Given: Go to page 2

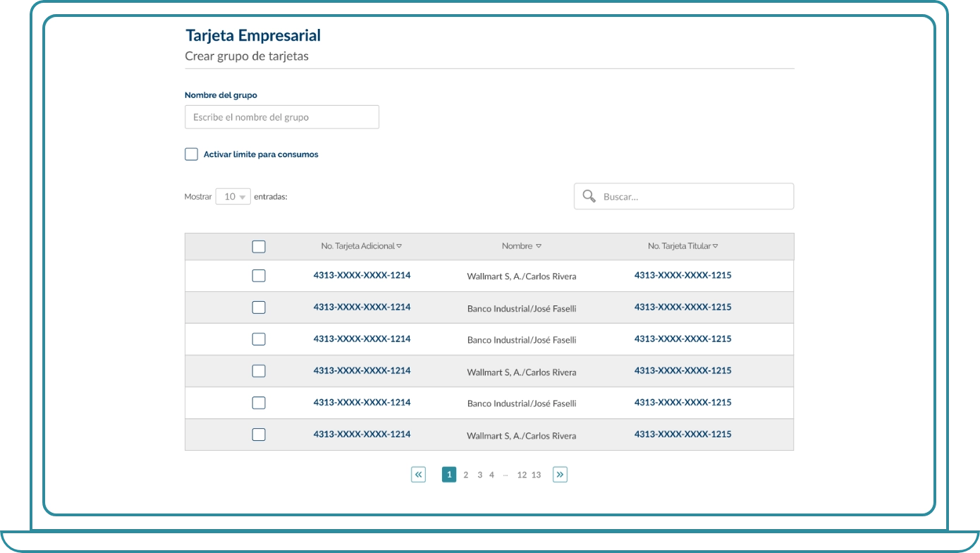Looking at the screenshot, I should pyautogui.click(x=466, y=475).
